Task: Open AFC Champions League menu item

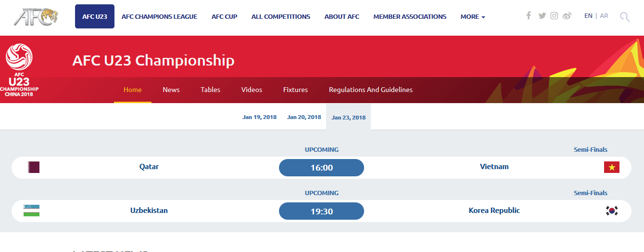Action: [x=159, y=16]
